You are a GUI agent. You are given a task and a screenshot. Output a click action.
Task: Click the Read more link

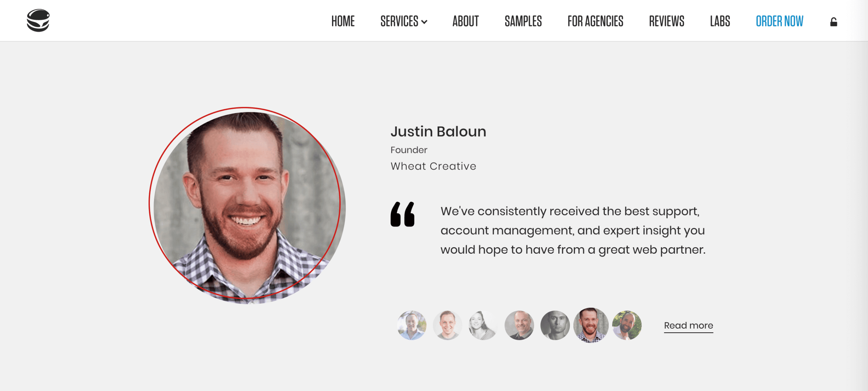pyautogui.click(x=689, y=325)
